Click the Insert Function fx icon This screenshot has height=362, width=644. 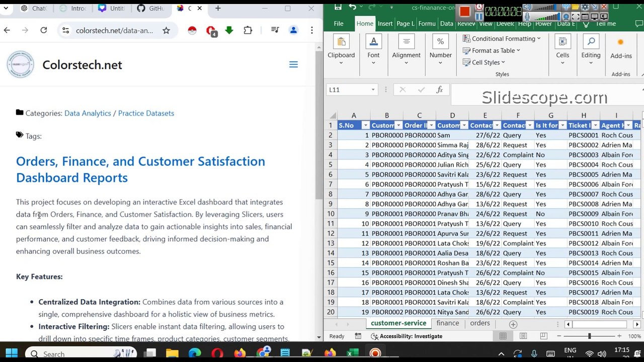pyautogui.click(x=439, y=89)
